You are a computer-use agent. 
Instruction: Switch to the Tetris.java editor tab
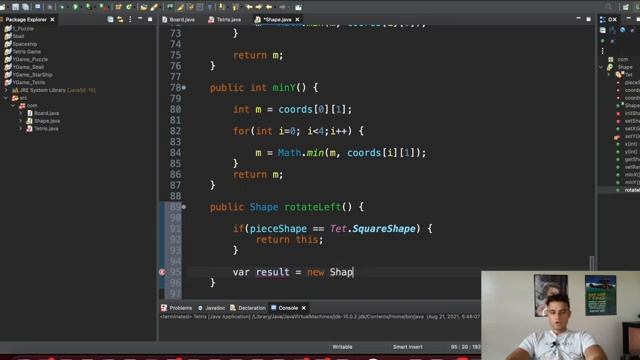225,20
